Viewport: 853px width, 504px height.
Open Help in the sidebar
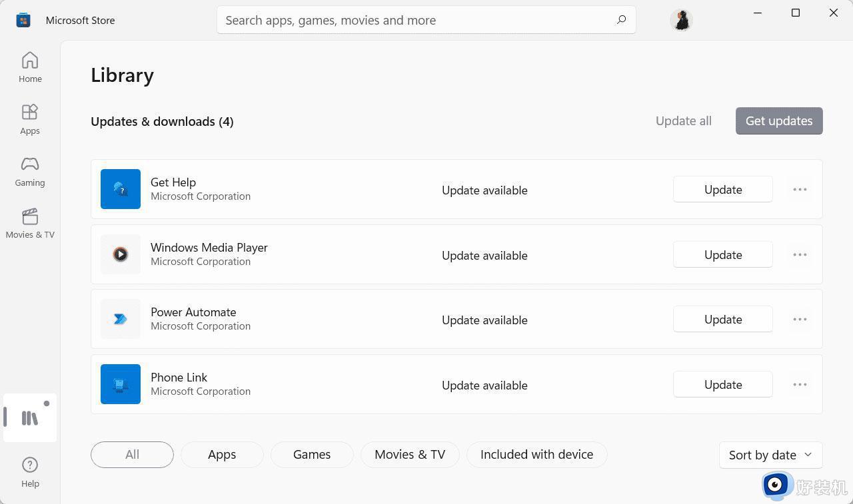coord(30,472)
